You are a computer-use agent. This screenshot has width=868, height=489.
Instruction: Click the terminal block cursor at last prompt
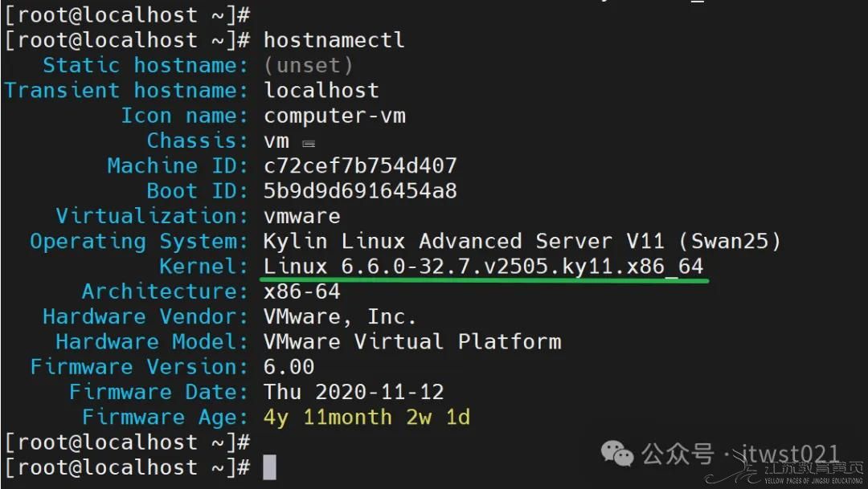pos(269,467)
